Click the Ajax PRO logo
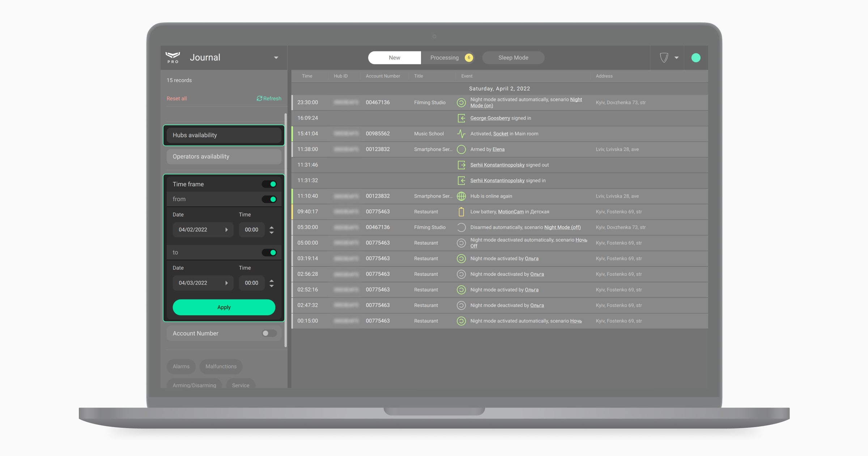 point(173,57)
